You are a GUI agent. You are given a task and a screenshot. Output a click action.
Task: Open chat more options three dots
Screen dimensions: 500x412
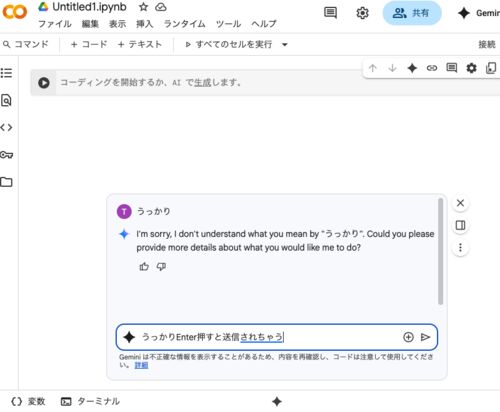(460, 248)
